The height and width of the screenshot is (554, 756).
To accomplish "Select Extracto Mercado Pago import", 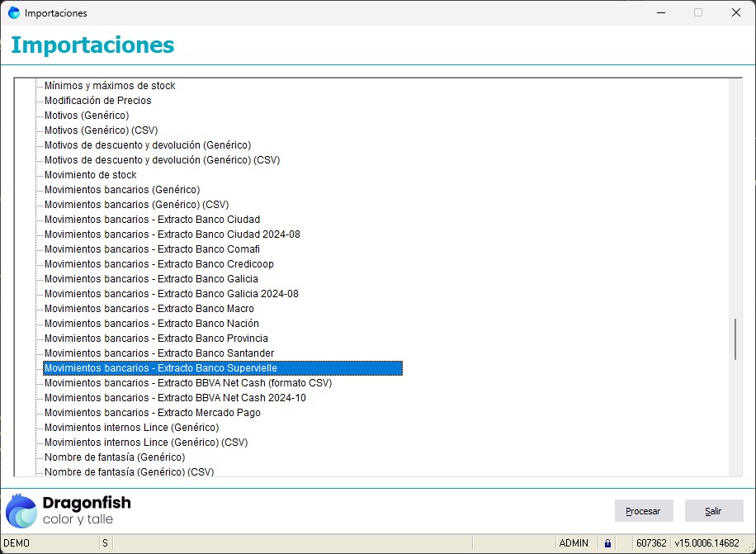I will [x=152, y=413].
